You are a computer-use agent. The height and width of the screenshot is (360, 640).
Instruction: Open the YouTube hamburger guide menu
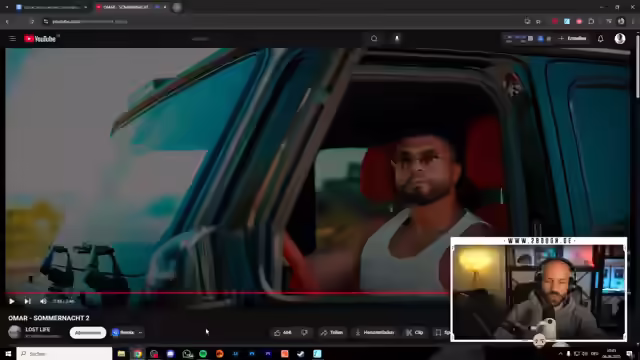pos(12,38)
